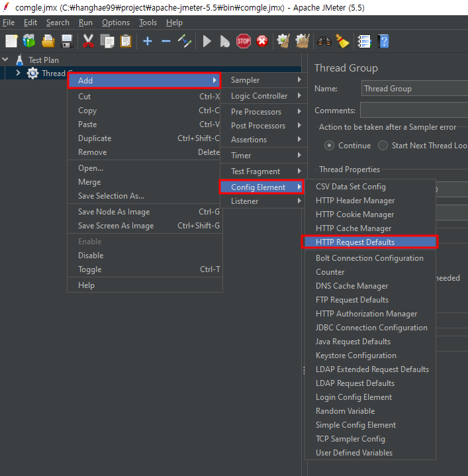Open the Help menu in menu bar
The width and height of the screenshot is (468, 476).
click(x=174, y=23)
